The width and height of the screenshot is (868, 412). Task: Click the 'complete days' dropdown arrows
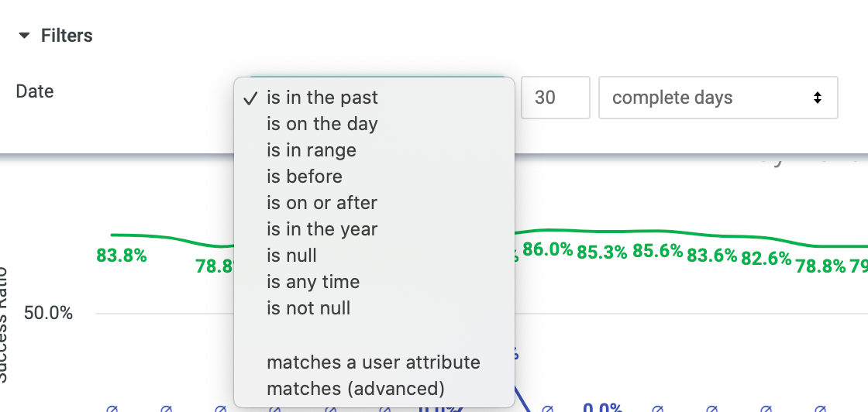tap(817, 98)
